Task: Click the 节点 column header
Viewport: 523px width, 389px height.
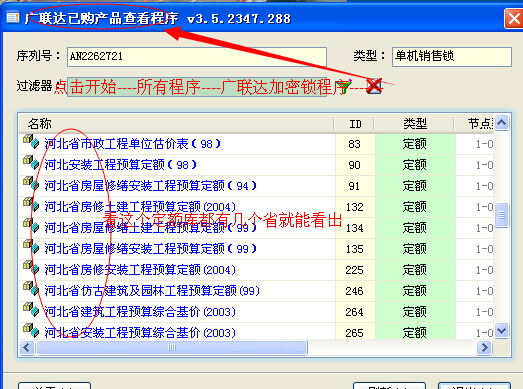Action: pos(475,124)
